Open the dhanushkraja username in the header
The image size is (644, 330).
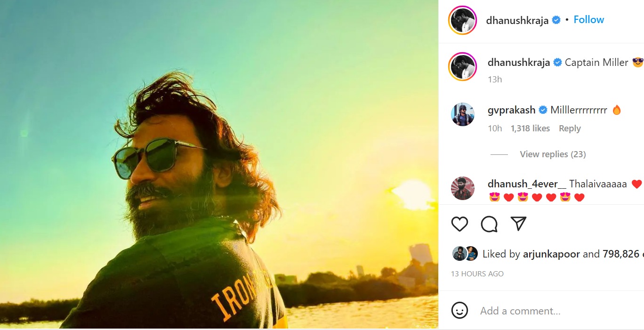coord(517,20)
